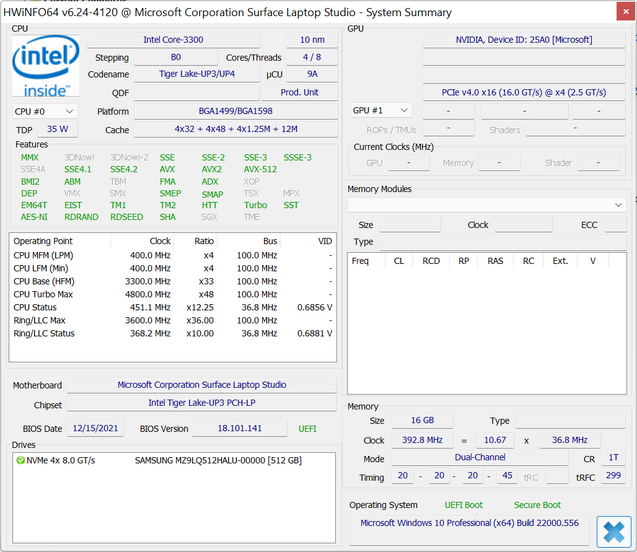Click the Operating Point column header
Screen dimensions: 637x552
(43, 241)
